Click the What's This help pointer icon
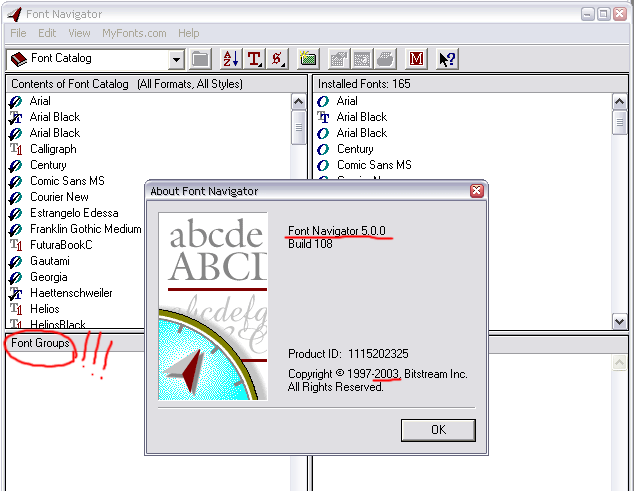Image resolution: width=634 pixels, height=491 pixels. point(447,59)
